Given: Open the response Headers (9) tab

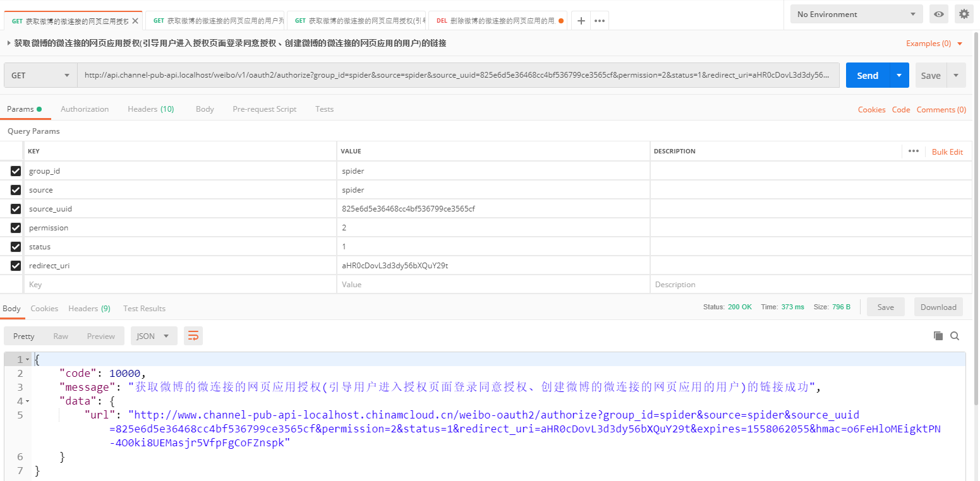Looking at the screenshot, I should pyautogui.click(x=89, y=309).
